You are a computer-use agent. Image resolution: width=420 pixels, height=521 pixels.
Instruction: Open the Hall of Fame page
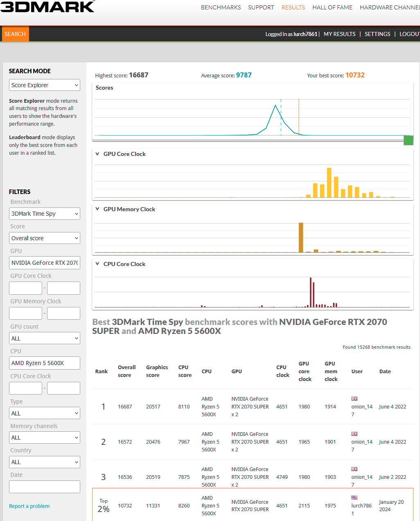(x=332, y=7)
